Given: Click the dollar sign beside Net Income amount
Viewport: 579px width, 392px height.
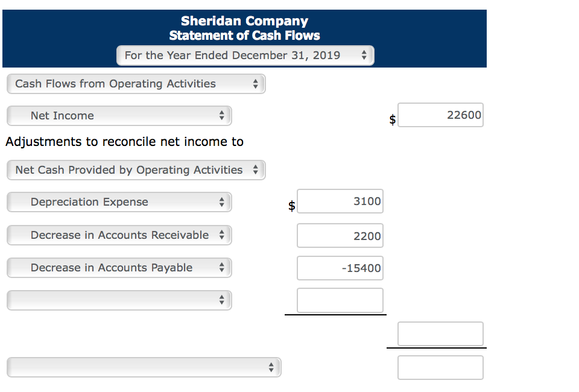Looking at the screenshot, I should coord(392,119).
